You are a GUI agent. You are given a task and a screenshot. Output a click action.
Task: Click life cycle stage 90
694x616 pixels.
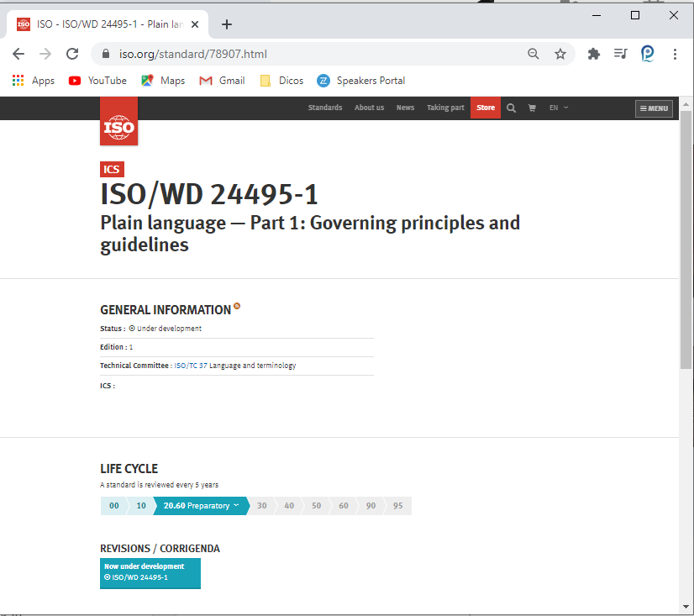[x=371, y=506]
